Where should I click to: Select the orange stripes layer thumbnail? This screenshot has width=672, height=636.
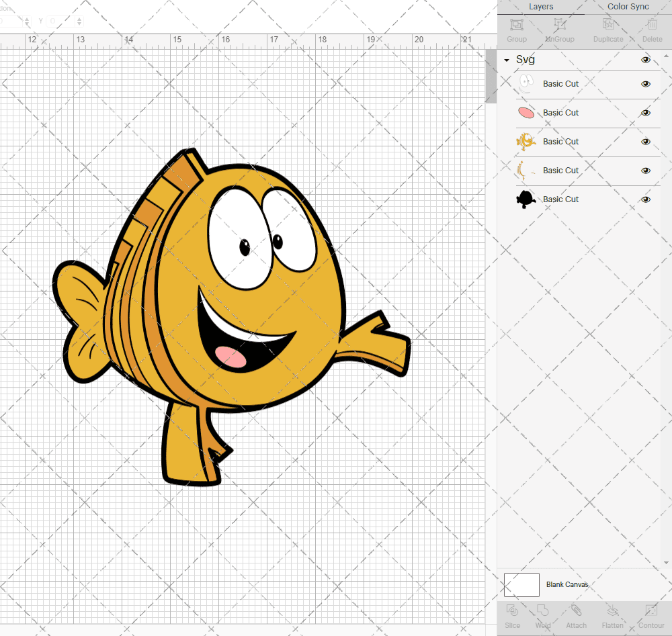[526, 171]
